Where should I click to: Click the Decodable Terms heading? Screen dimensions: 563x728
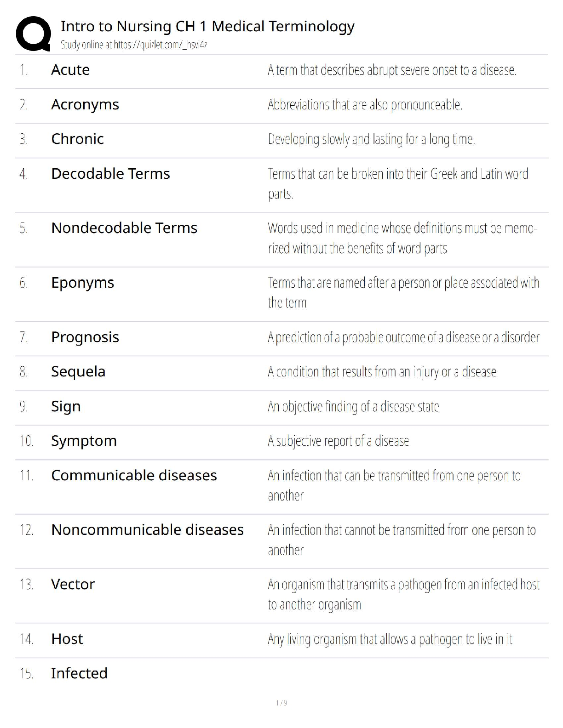tap(110, 174)
